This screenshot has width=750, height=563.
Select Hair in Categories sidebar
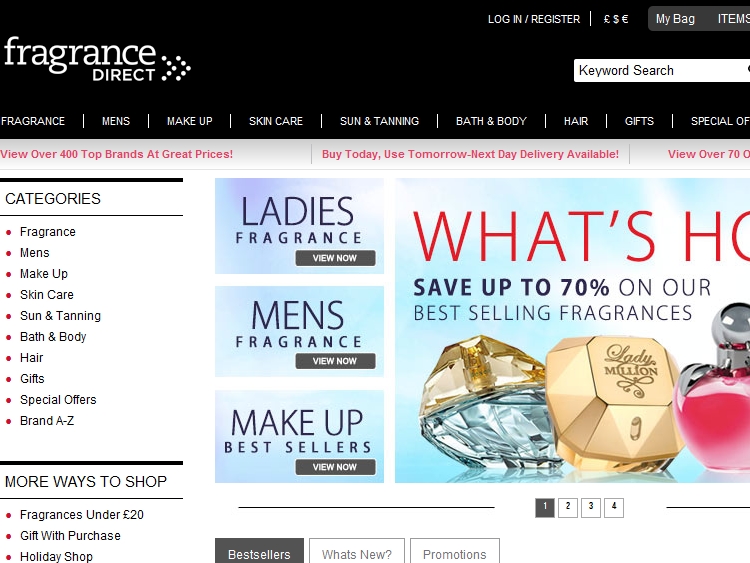coord(32,358)
